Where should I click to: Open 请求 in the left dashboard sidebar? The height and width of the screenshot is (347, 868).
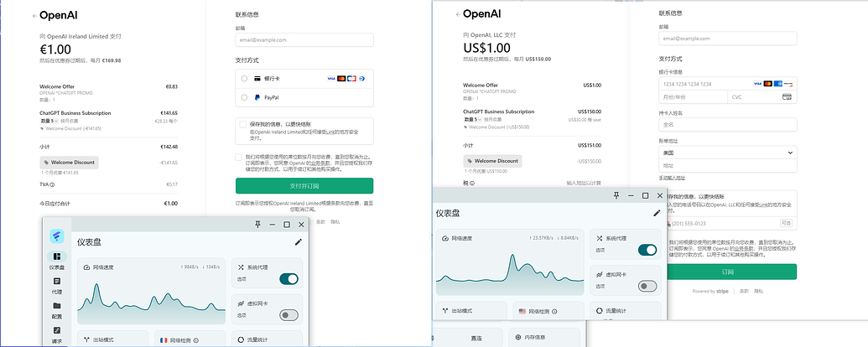coord(56,334)
